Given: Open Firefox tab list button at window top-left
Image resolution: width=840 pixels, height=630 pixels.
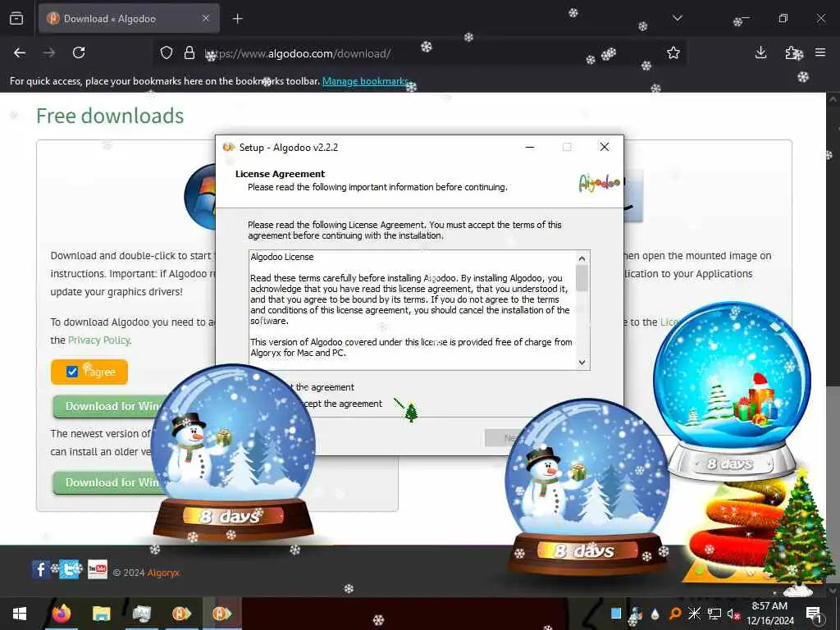Looking at the screenshot, I should [16, 18].
